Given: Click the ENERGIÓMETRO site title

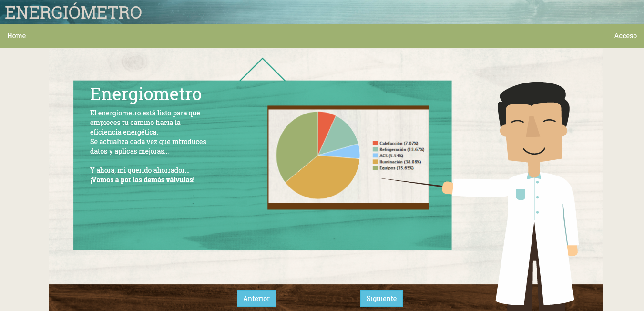Looking at the screenshot, I should tap(73, 12).
